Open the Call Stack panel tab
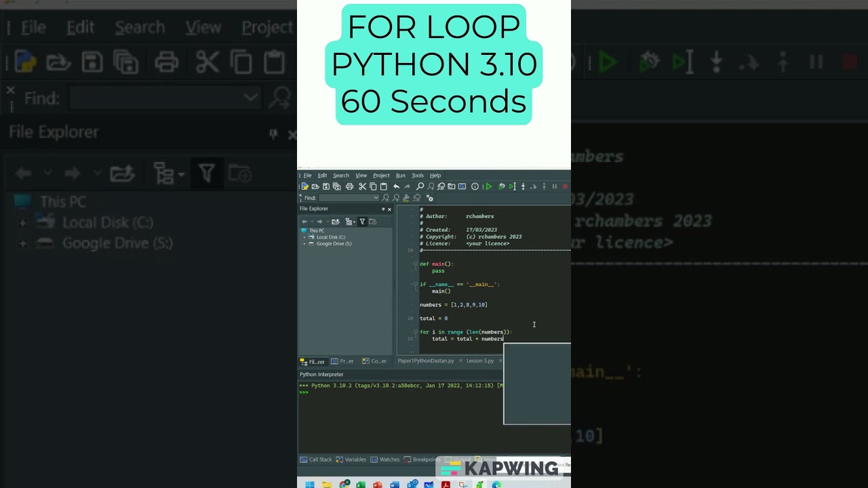This screenshot has height=488, width=868. point(316,460)
